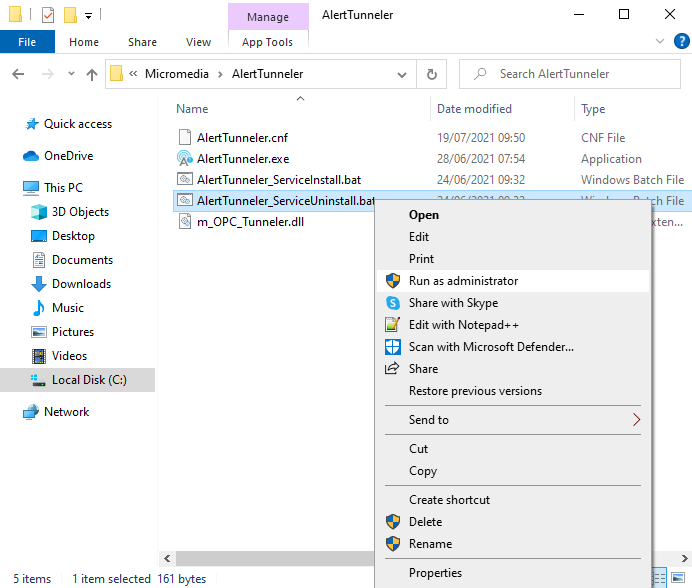Click the Up arrow navigation button
Image resolution: width=692 pixels, height=588 pixels.
pyautogui.click(x=92, y=74)
